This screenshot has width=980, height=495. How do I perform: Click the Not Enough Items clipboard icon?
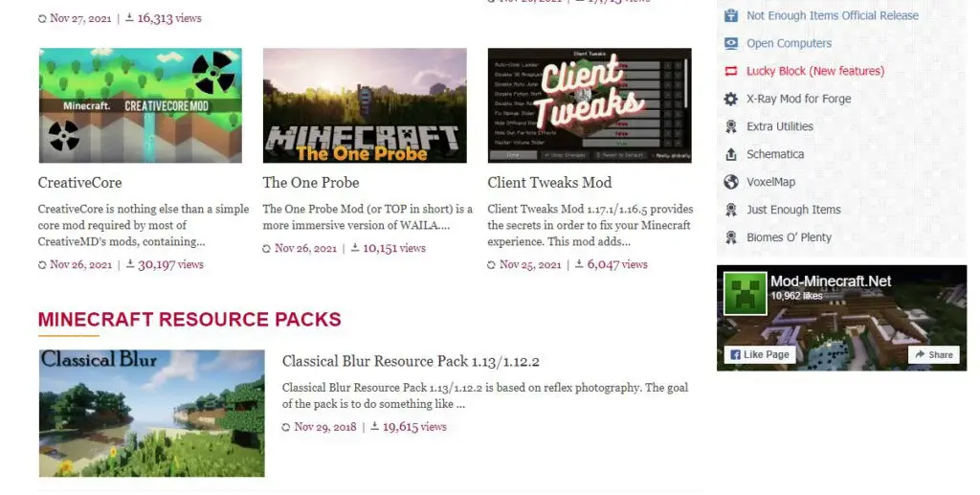point(730,15)
